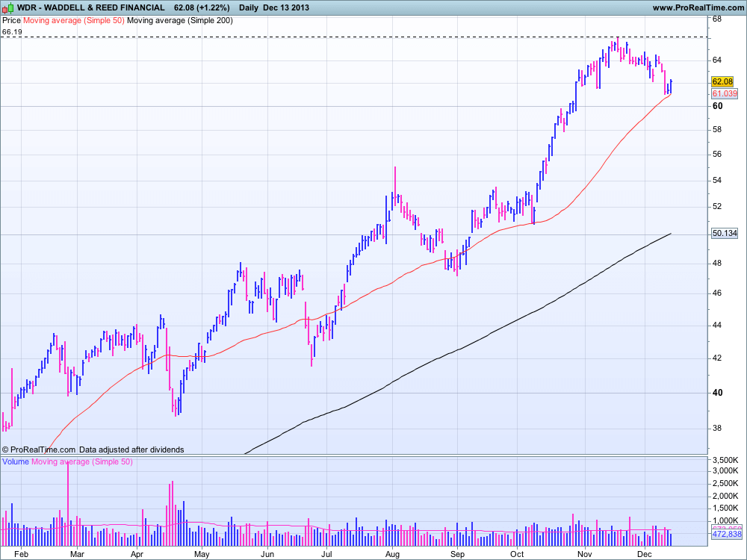Click the Dec 13 2013 date label
This screenshot has width=747, height=560.
coord(286,7)
